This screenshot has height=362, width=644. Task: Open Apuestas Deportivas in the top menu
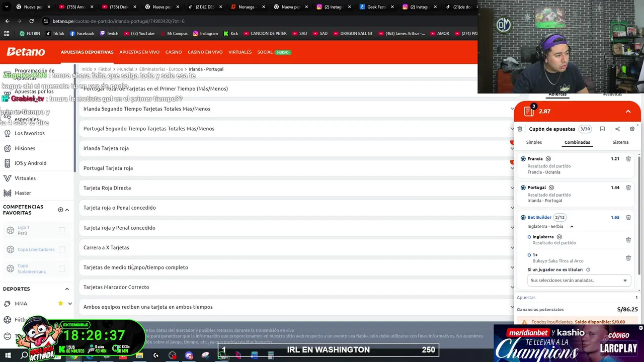point(87,52)
